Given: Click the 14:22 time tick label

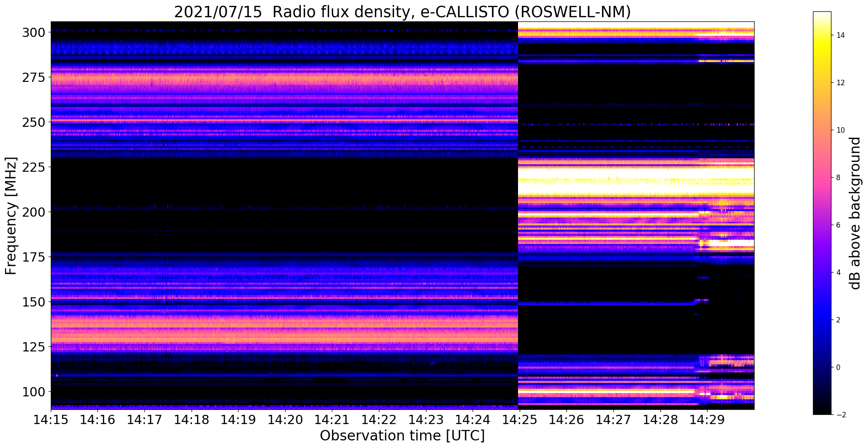Looking at the screenshot, I should [x=379, y=419].
